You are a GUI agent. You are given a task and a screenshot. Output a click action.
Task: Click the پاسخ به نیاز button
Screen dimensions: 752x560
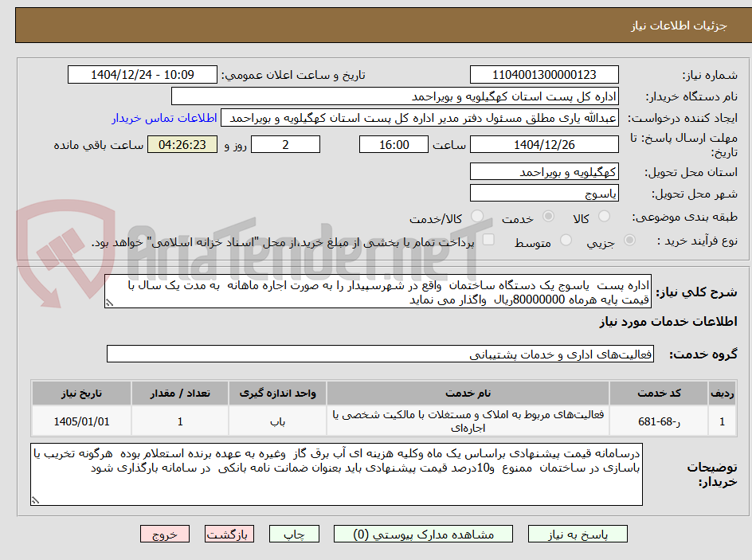pyautogui.click(x=578, y=534)
